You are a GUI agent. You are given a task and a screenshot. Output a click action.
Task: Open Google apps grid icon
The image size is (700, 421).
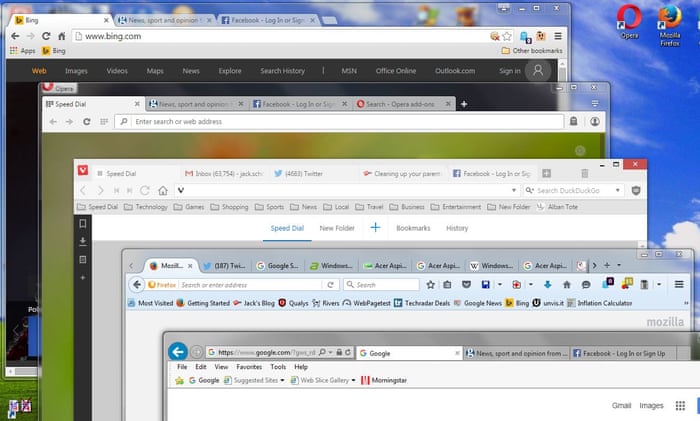tap(681, 405)
